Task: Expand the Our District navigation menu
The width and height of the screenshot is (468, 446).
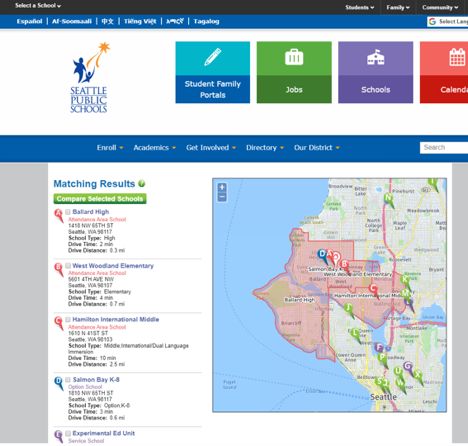Action: pyautogui.click(x=317, y=148)
